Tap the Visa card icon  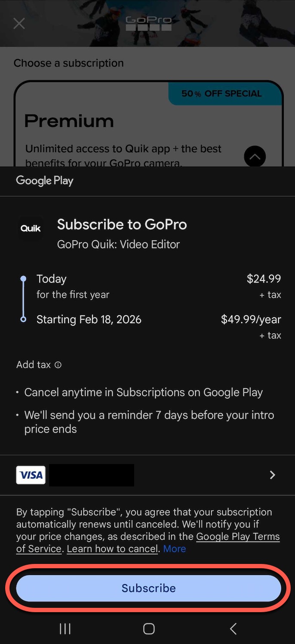pyautogui.click(x=31, y=475)
